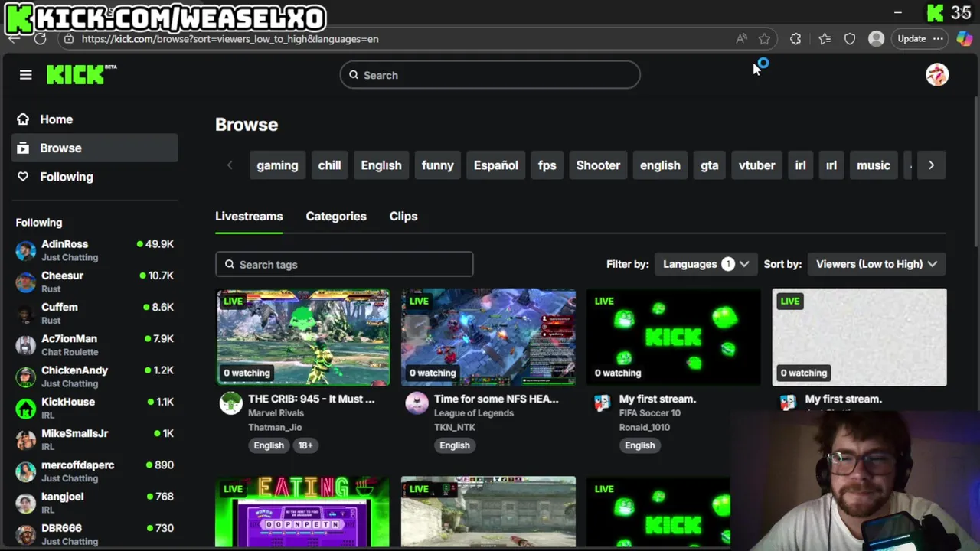Open Following in sidebar
This screenshot has width=980, height=551.
coord(94,177)
